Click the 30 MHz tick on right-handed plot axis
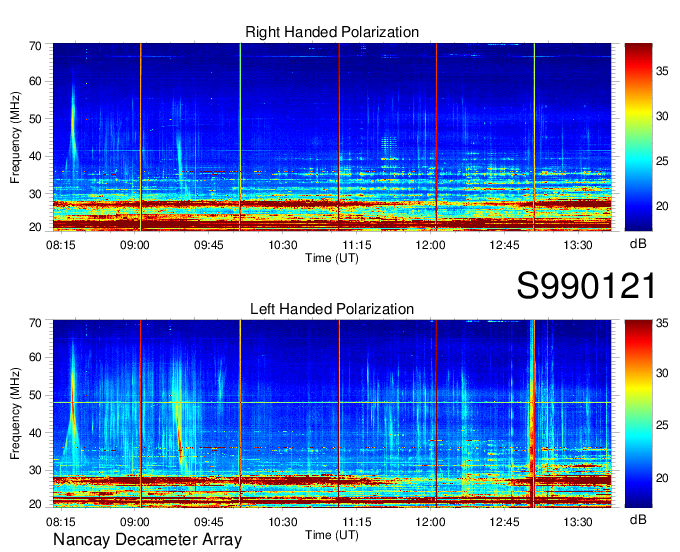The image size is (680, 552). point(35,194)
